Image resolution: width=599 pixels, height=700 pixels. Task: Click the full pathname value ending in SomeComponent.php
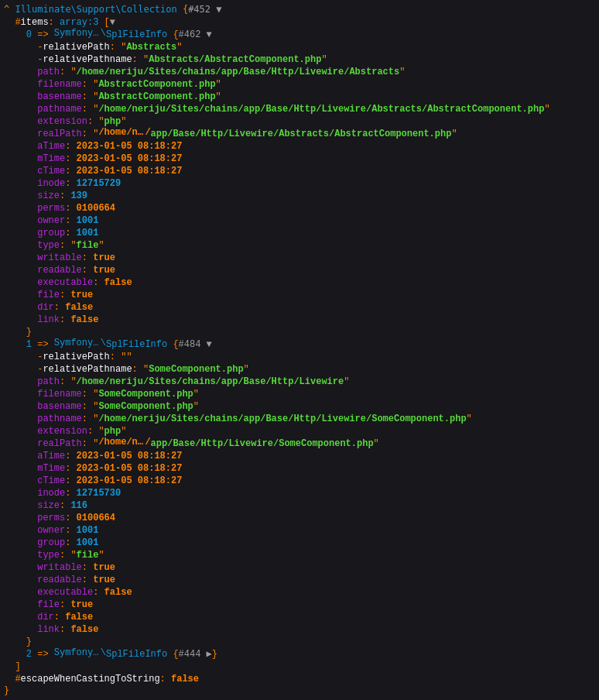[282, 419]
